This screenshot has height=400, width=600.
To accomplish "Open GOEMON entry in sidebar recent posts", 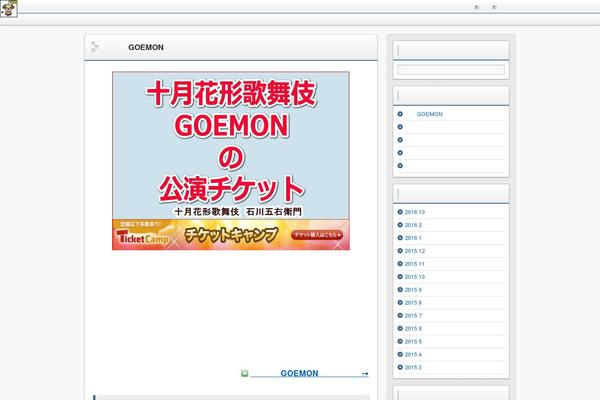I will tap(429, 114).
